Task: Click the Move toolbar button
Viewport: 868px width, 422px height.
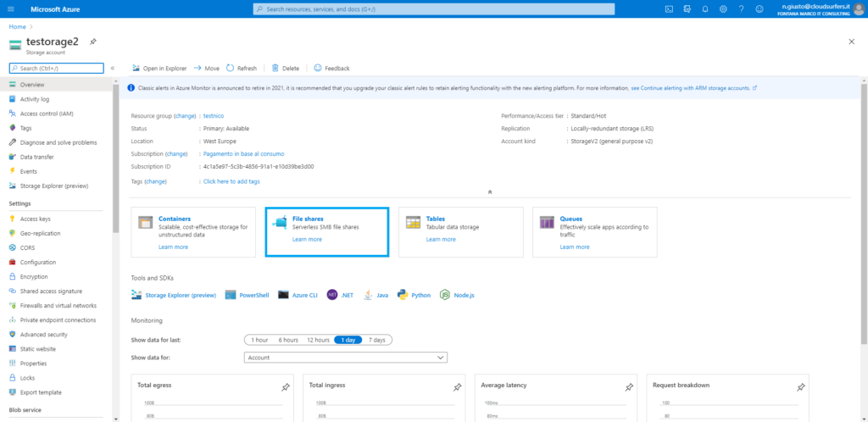Action: tap(207, 68)
